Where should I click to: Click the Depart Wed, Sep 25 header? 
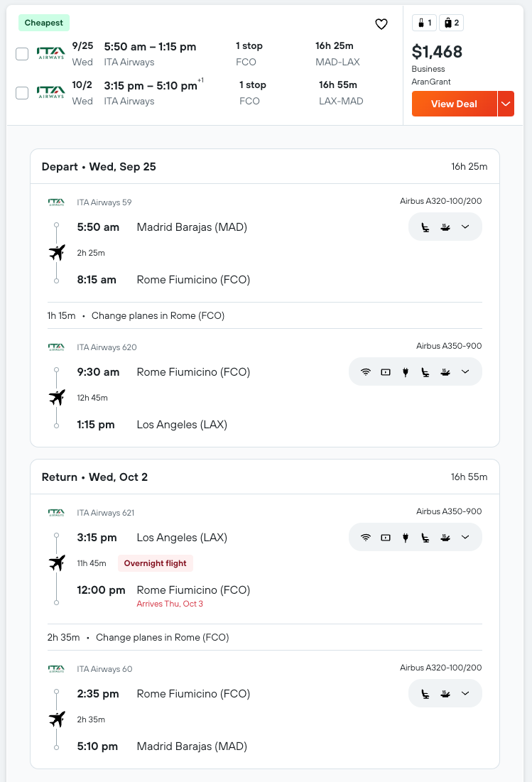coord(99,167)
